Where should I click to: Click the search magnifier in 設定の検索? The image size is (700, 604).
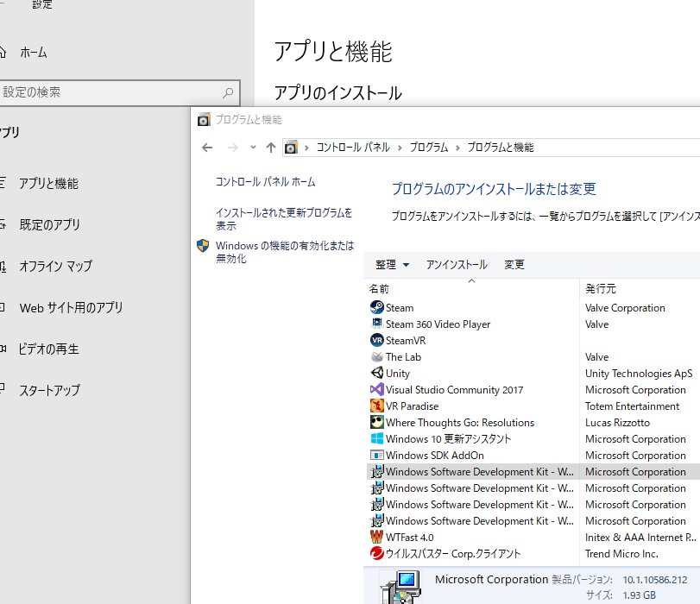click(x=228, y=92)
